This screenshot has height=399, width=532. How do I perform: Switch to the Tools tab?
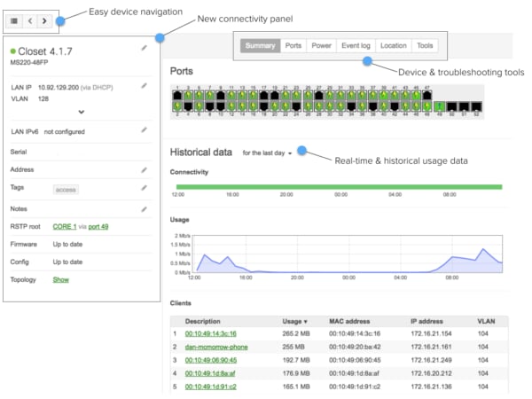click(425, 45)
